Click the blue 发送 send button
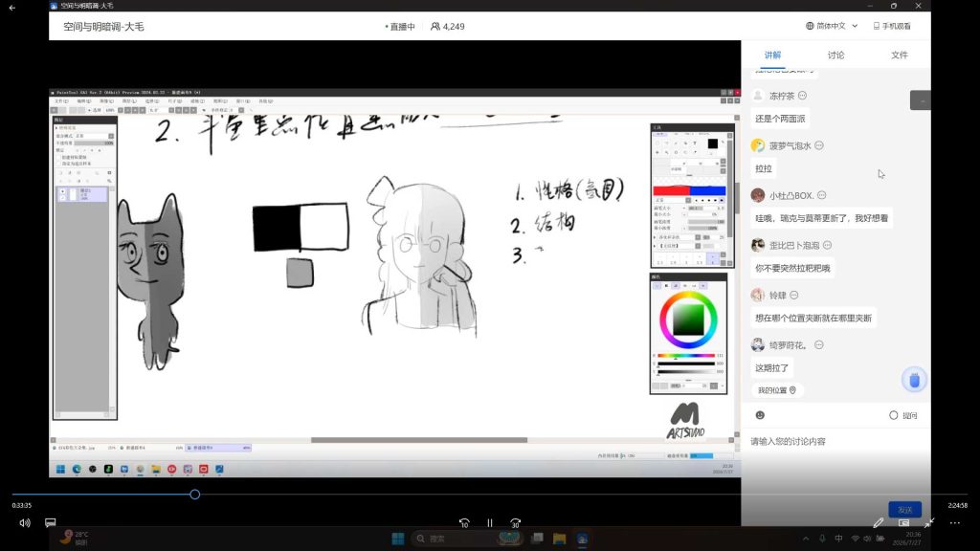This screenshot has height=551, width=980. pos(904,510)
